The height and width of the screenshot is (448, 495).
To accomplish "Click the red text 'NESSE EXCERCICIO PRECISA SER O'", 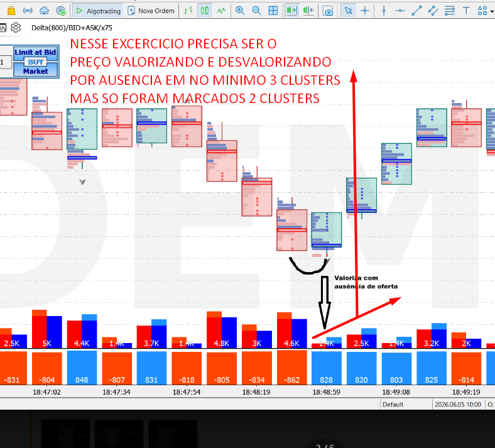I will pyautogui.click(x=173, y=44).
